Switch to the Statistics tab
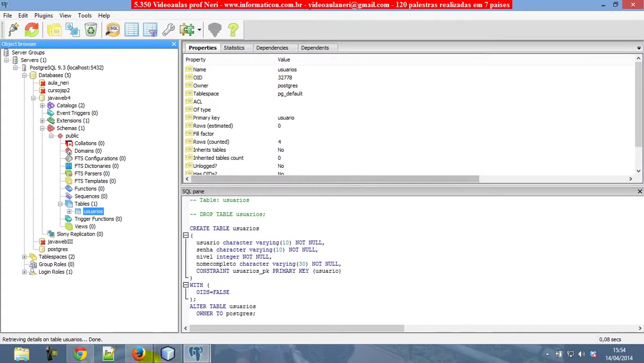Image resolution: width=644 pixels, height=363 pixels. [x=234, y=48]
